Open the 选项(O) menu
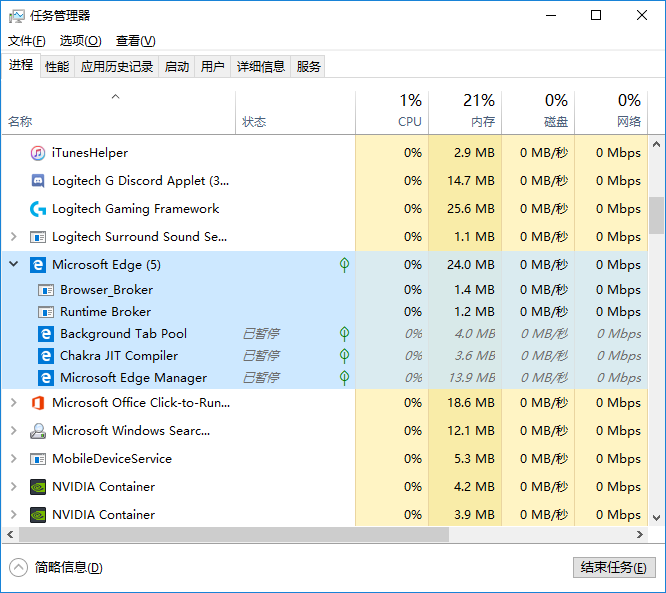This screenshot has width=666, height=593. [81, 41]
